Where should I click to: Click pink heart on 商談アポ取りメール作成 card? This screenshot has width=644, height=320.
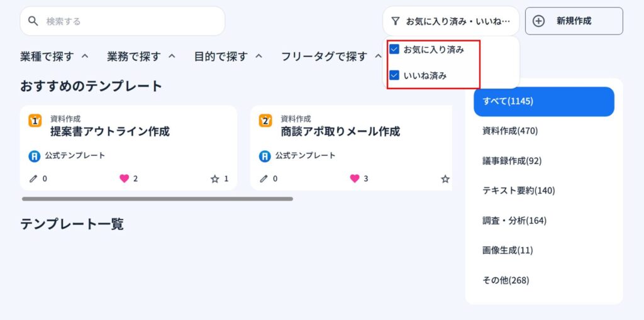[355, 179]
